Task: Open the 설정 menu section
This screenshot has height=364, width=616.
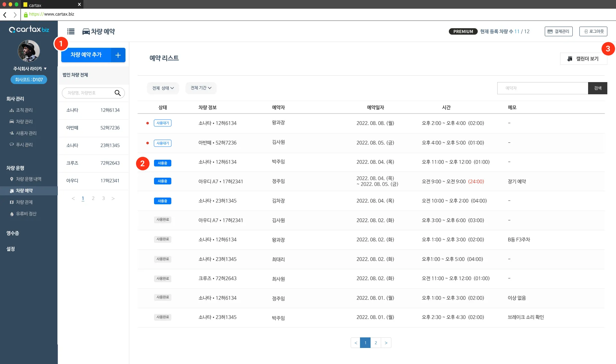Action: pyautogui.click(x=11, y=249)
